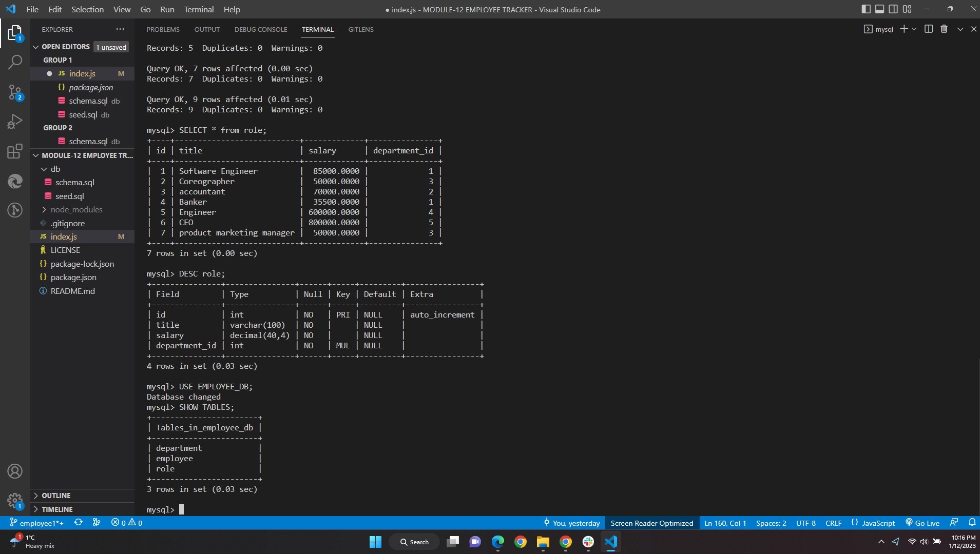Open the Search icon in the activity bar

pyautogui.click(x=15, y=63)
